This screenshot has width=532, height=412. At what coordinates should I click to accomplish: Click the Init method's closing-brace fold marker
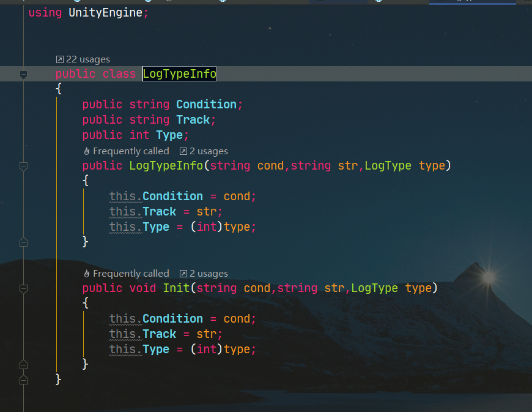pyautogui.click(x=23, y=364)
